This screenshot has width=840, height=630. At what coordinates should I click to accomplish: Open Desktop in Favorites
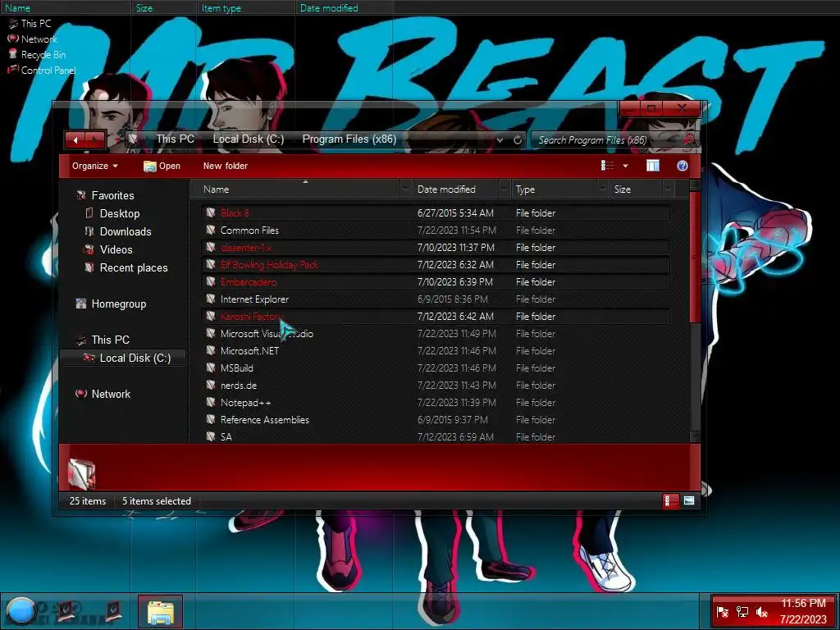[x=120, y=214]
